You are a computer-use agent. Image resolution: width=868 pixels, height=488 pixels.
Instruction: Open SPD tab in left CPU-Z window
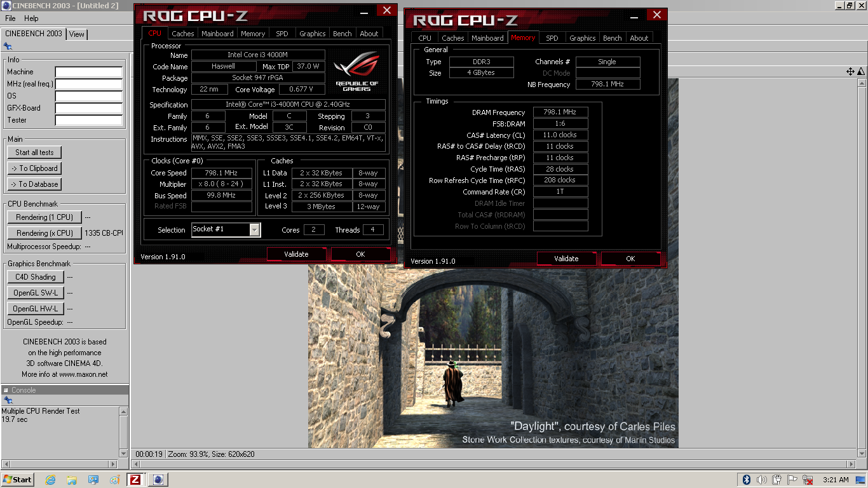282,34
